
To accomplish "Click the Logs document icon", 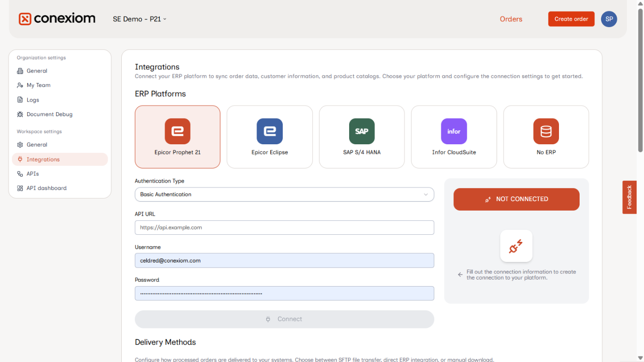I will click(20, 100).
